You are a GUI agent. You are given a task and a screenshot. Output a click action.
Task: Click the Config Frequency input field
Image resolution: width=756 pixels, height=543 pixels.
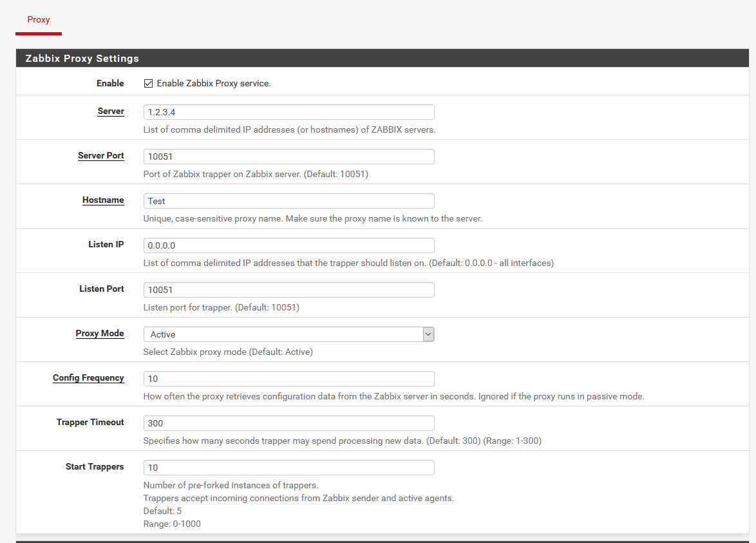click(288, 379)
